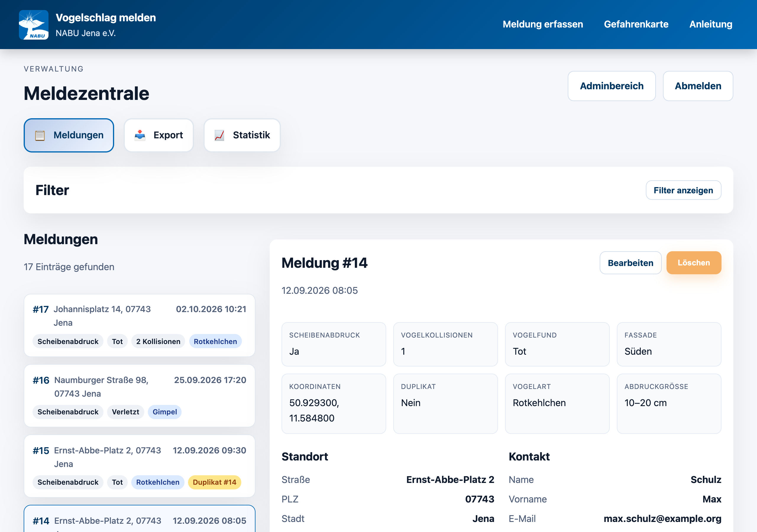Click the Gimpel species tag on report #16
The height and width of the screenshot is (532, 757).
164,412
